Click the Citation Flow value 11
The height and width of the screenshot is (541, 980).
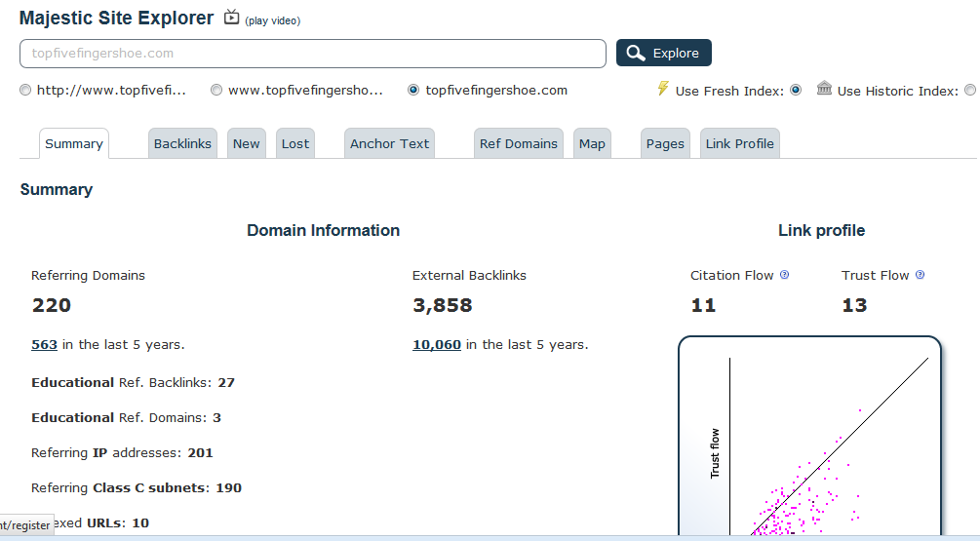(x=703, y=305)
